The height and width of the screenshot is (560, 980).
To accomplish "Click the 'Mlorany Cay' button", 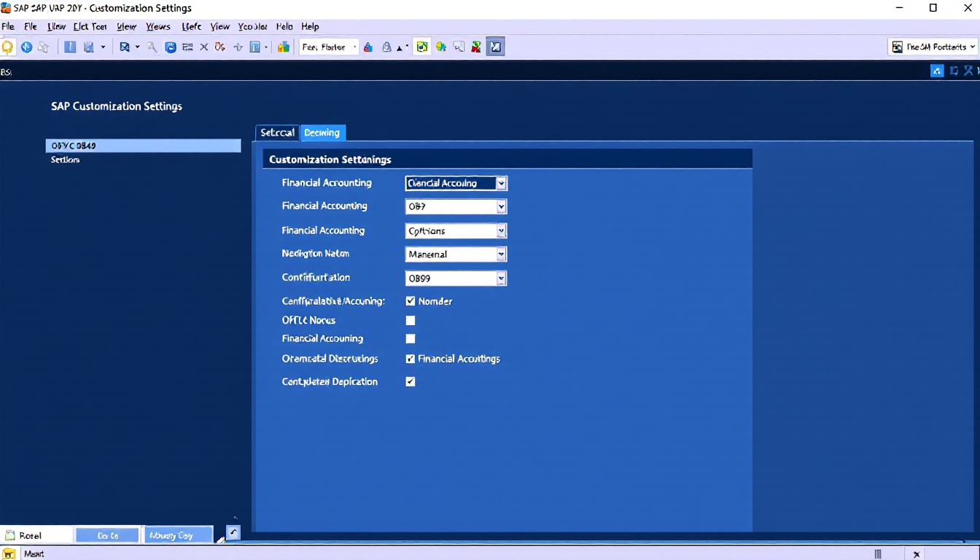I will pyautogui.click(x=178, y=535).
